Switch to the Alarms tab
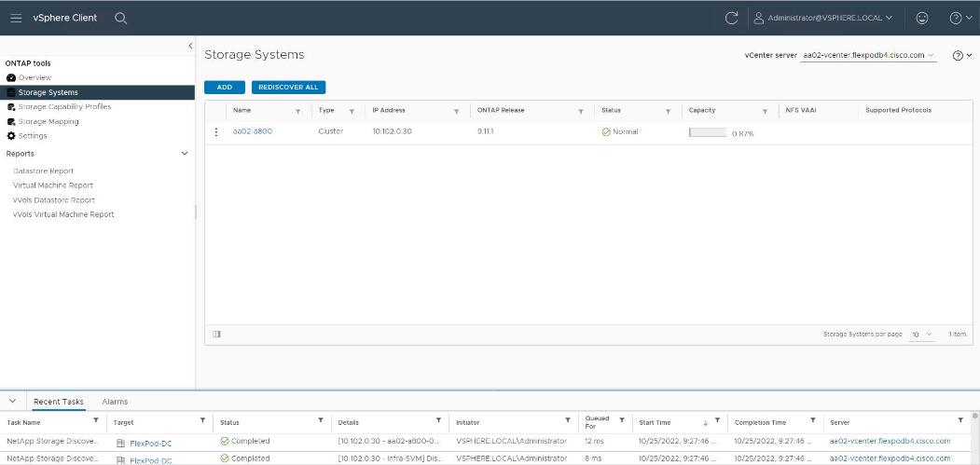Viewport: 980px width, 465px height. pyautogui.click(x=115, y=402)
